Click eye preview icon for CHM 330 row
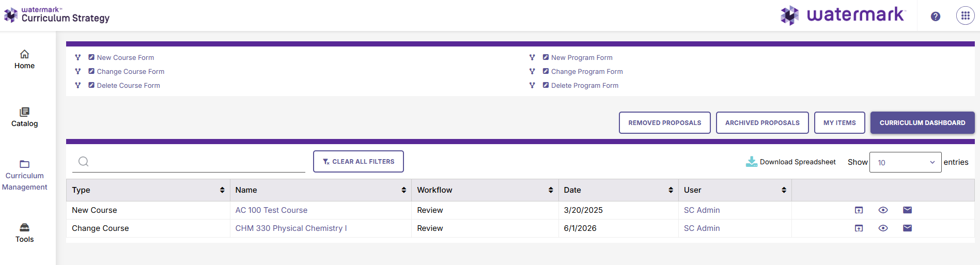Viewport: 980px width, 265px height. [883, 228]
